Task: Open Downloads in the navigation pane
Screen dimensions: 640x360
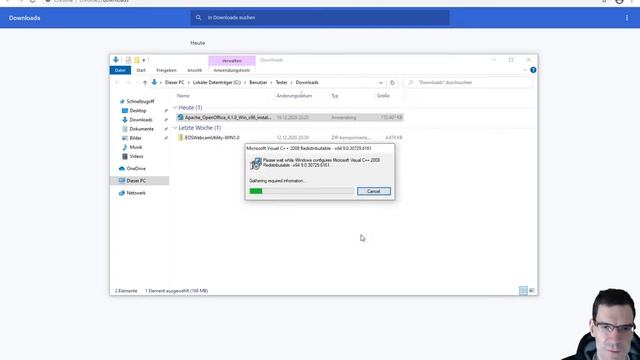Action: [x=140, y=120]
